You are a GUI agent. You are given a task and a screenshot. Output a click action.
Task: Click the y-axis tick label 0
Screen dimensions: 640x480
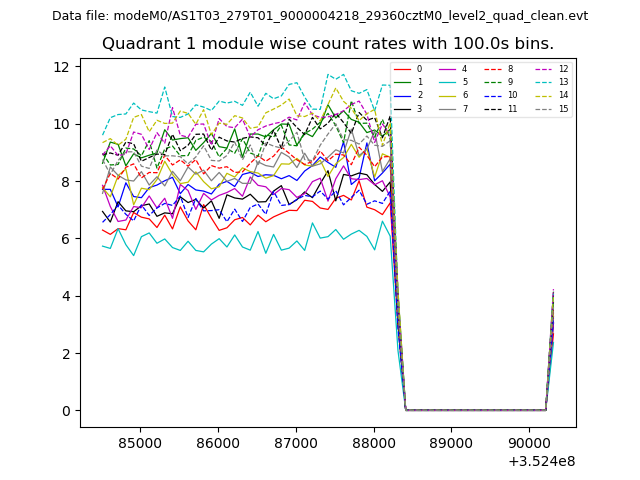pos(66,411)
